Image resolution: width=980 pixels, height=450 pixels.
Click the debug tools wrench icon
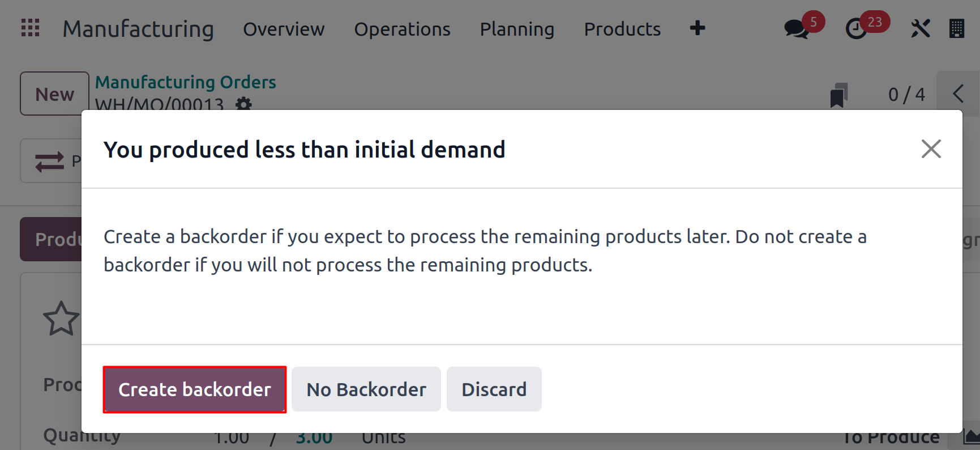click(x=921, y=28)
